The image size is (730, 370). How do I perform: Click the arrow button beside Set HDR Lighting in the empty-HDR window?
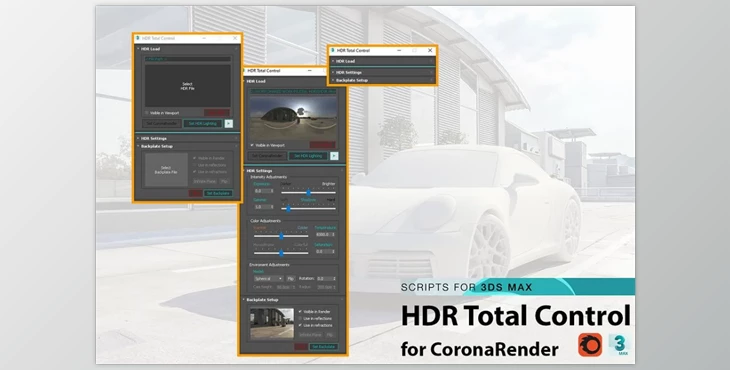[229, 124]
